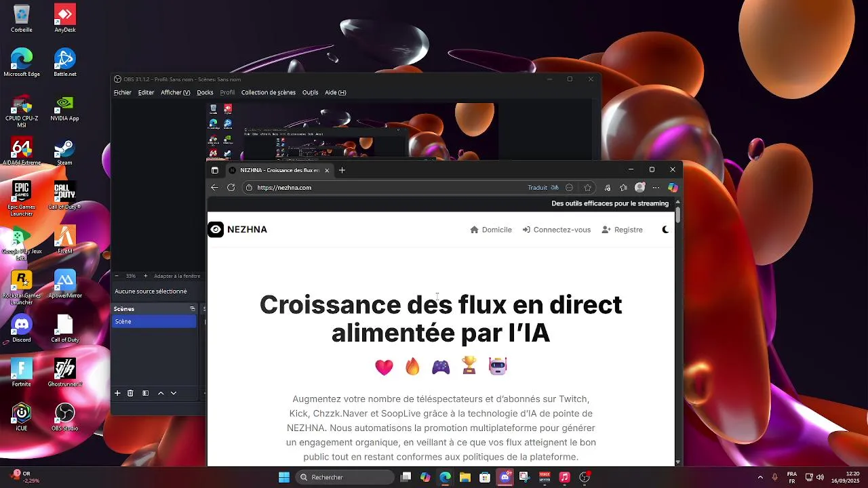
Task: Click the Connectez-vous link
Action: 557,230
